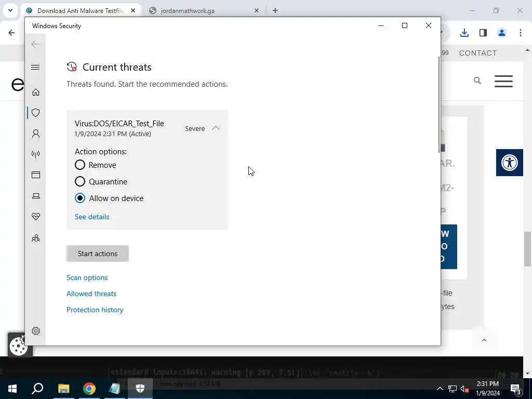Click the website scroll-to-top arrow
Image resolution: width=532 pixels, height=399 pixels.
(484, 340)
